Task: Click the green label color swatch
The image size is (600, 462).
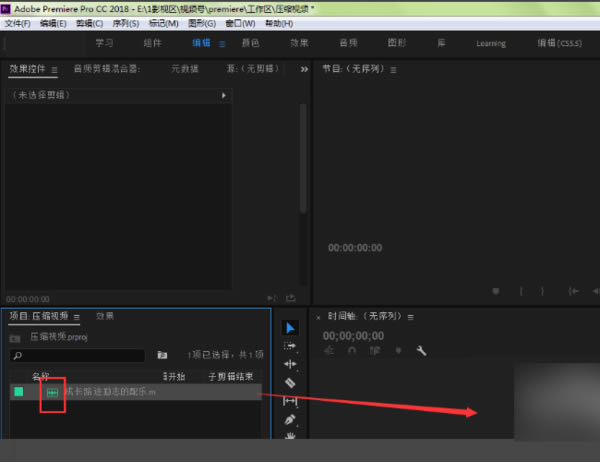Action: 18,392
